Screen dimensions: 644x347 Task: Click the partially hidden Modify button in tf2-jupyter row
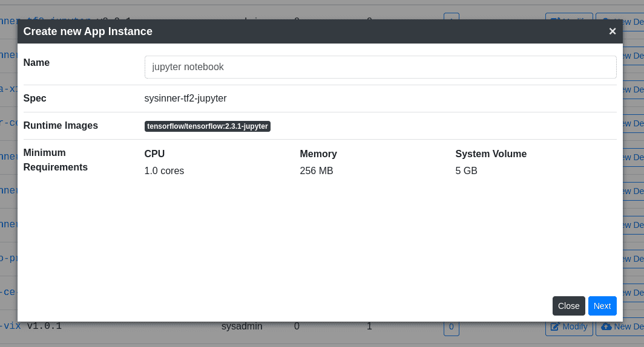coord(569,16)
